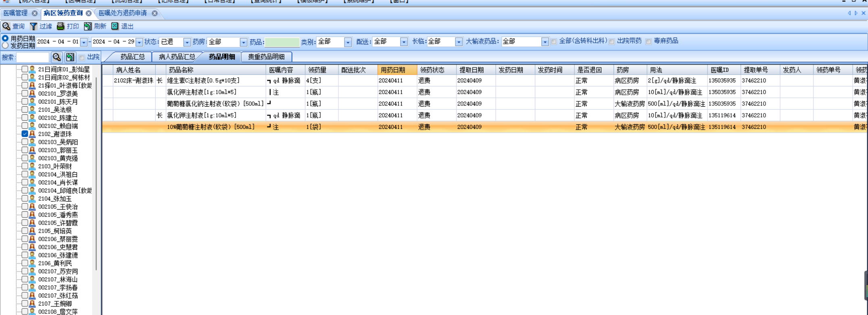868x315 pixels.
Task: Open the end date 2024-04-29 dropdown
Action: pyautogui.click(x=139, y=42)
